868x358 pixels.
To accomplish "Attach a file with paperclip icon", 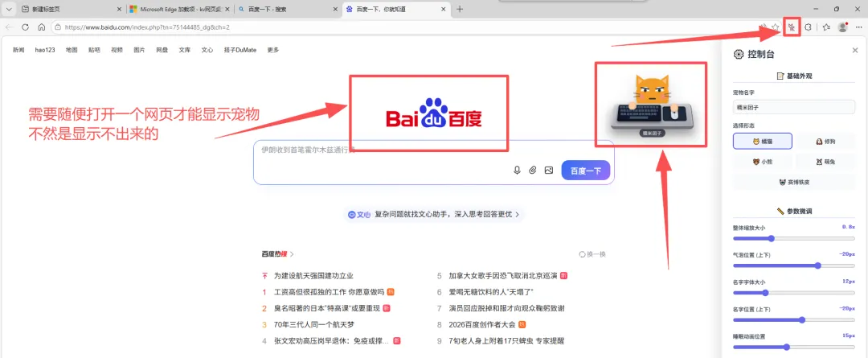I will pos(533,170).
